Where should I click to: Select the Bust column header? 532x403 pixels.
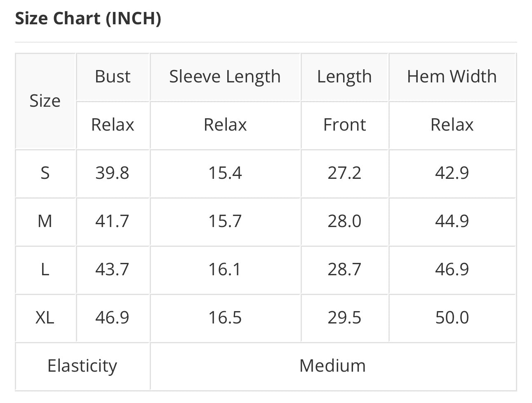(x=113, y=77)
